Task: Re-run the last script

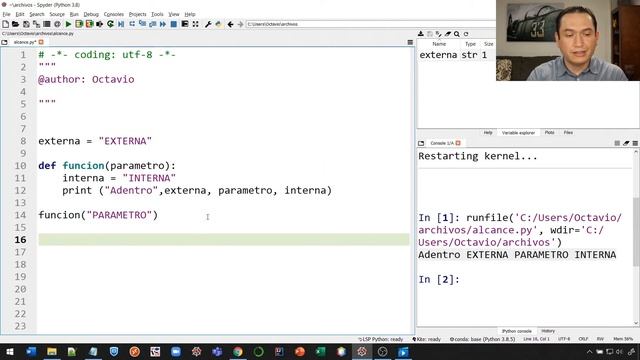Action: tap(110, 24)
